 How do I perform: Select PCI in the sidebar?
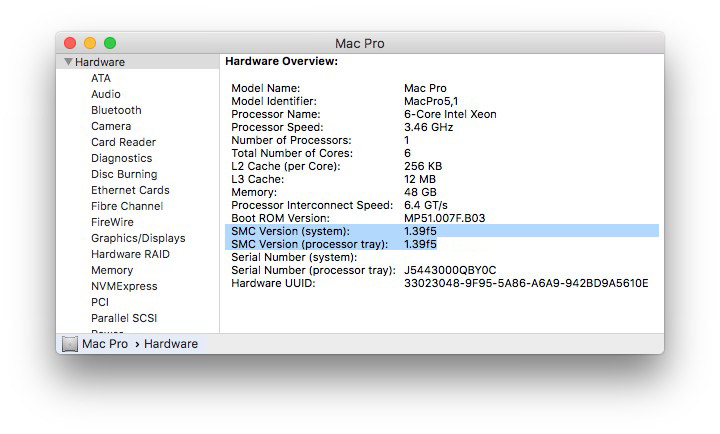[x=100, y=302]
